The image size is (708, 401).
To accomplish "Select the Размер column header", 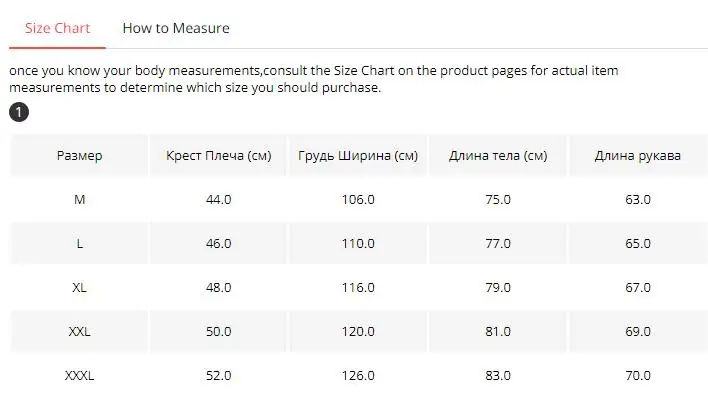I will [x=79, y=155].
